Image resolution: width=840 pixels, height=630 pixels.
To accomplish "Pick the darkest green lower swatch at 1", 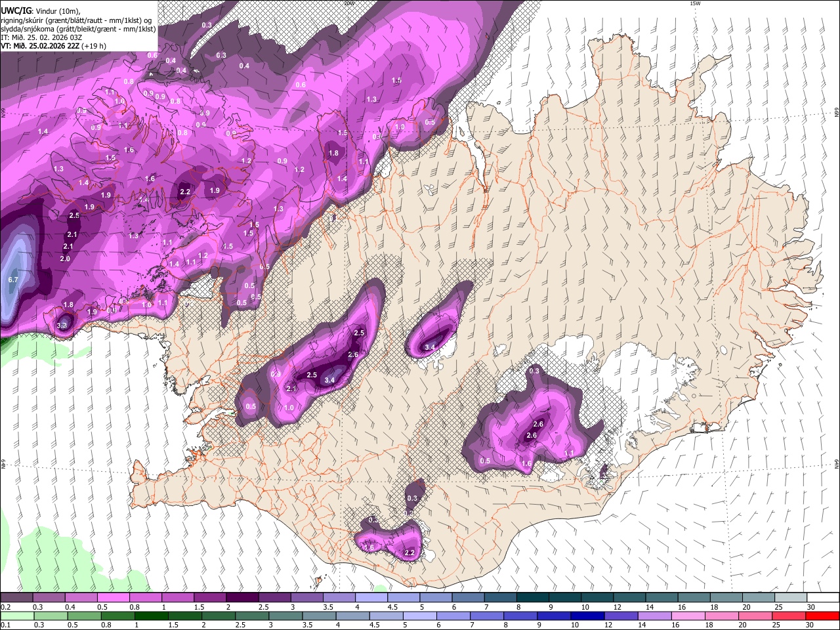I will pyautogui.click(x=151, y=616).
